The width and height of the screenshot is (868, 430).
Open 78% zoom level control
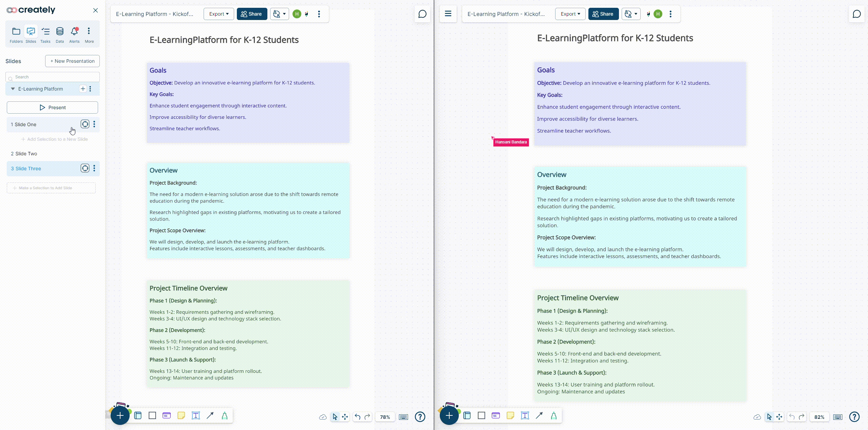click(385, 417)
